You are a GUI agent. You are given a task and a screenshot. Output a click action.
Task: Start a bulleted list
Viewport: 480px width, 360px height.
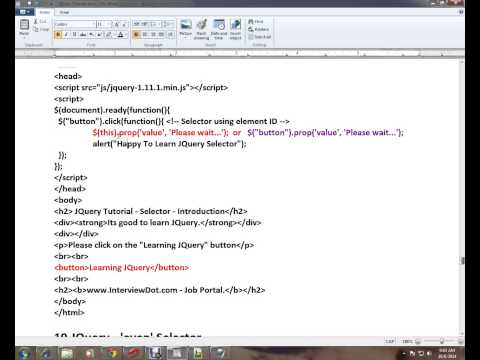[x=154, y=24]
